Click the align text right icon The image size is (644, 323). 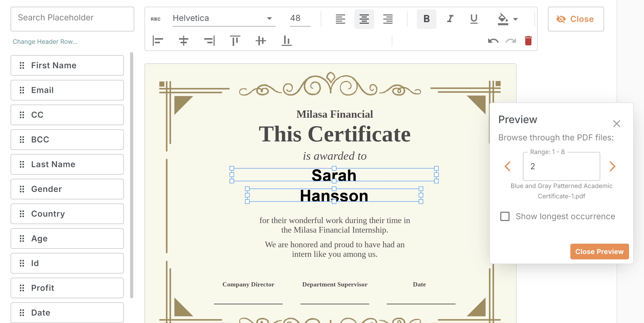coord(388,19)
